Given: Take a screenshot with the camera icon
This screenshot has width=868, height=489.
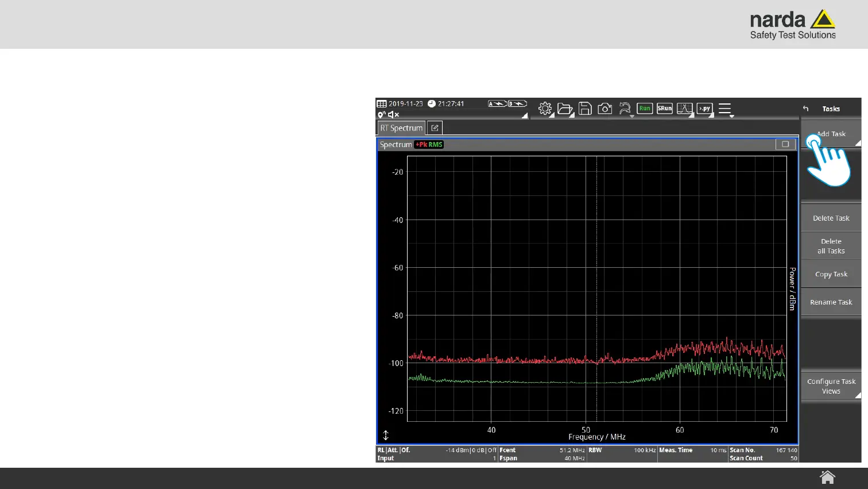Looking at the screenshot, I should coord(604,109).
